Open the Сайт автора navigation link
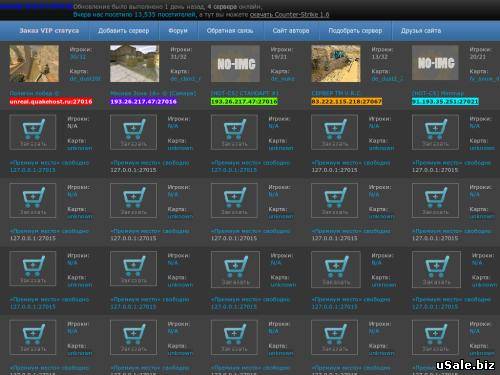Image resolution: width=500 pixels, height=375 pixels. click(x=291, y=31)
